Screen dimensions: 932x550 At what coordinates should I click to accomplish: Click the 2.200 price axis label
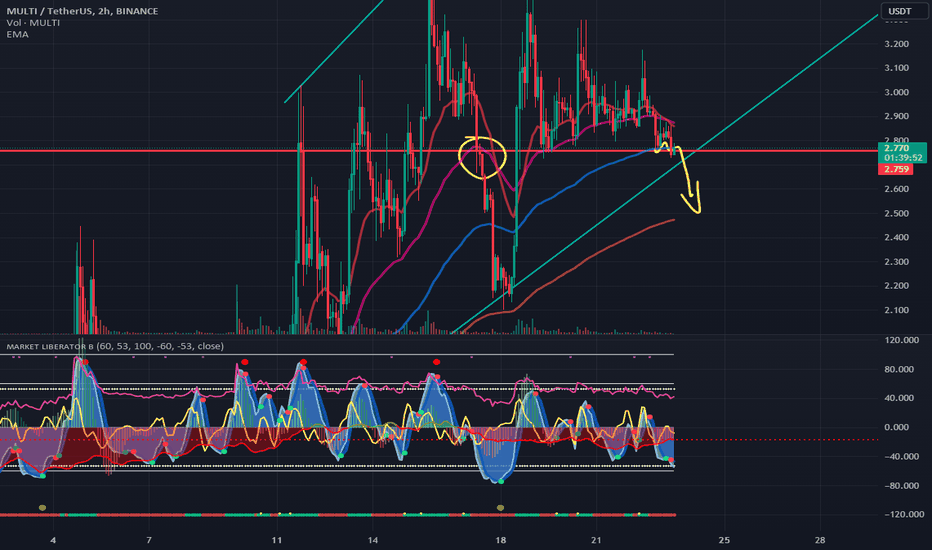(x=896, y=285)
